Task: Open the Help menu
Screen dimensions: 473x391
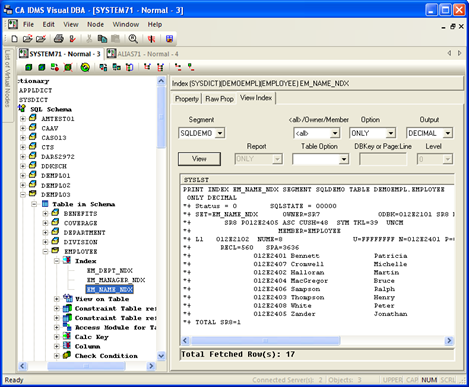Action: click(x=155, y=25)
